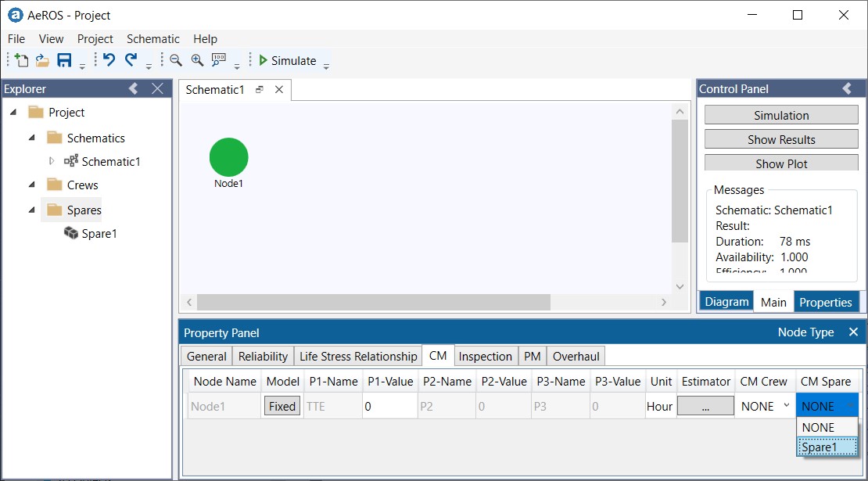Run Simulate from the toolbar

click(x=287, y=61)
